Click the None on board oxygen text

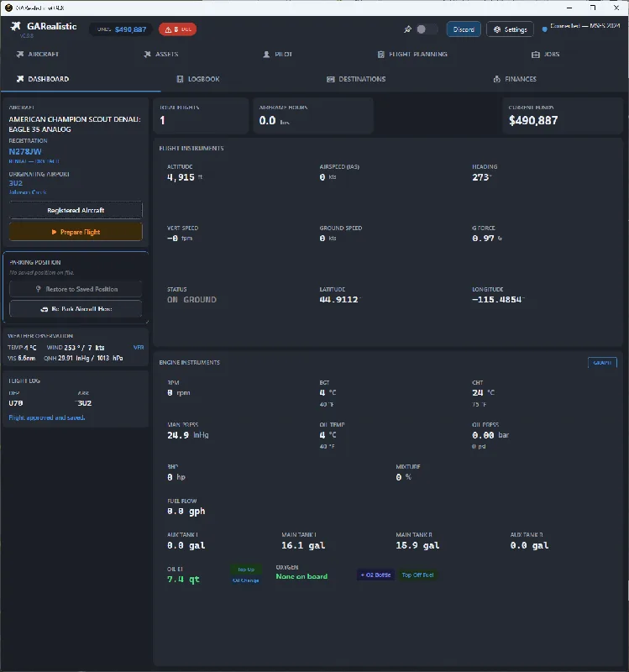point(301,576)
